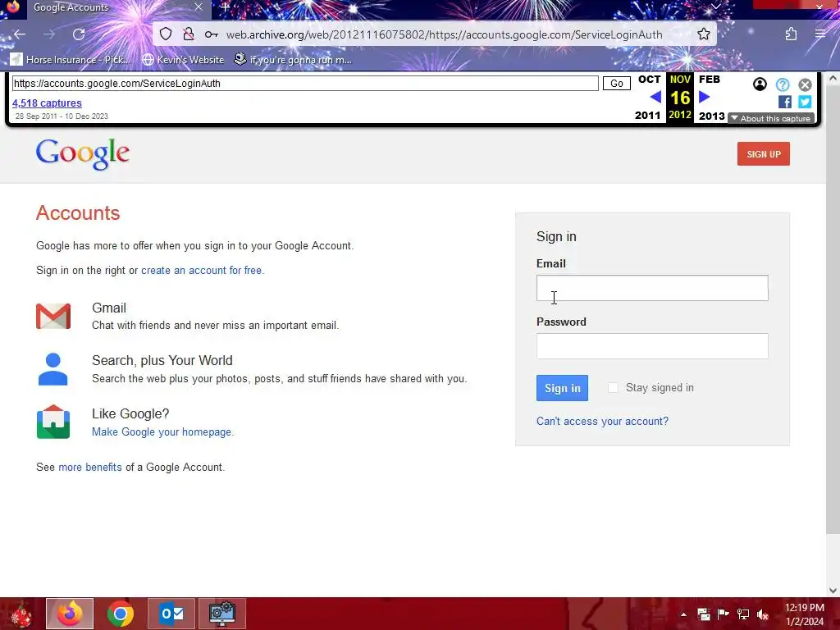Viewport: 840px width, 630px height.
Task: Close the Google Accounts tab
Action: pyautogui.click(x=199, y=7)
